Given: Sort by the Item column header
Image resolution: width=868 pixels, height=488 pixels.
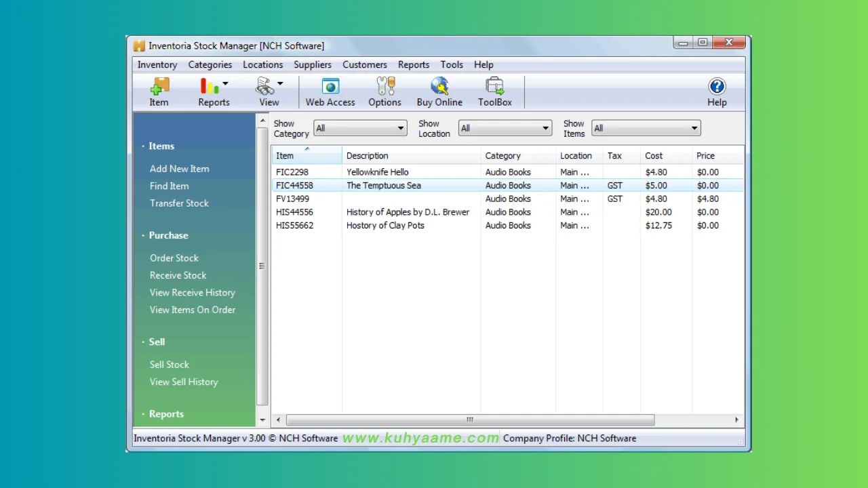Looking at the screenshot, I should pyautogui.click(x=307, y=155).
